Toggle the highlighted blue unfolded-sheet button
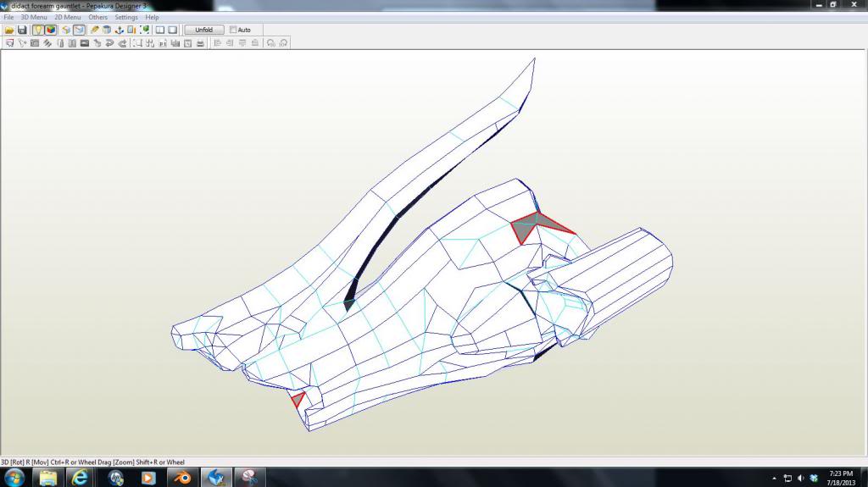This screenshot has height=487, width=868. coord(79,30)
